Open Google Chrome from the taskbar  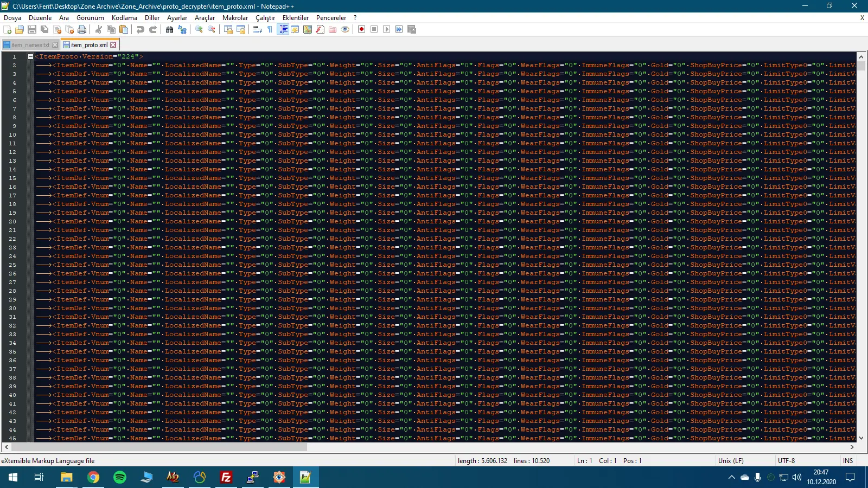[x=93, y=477]
